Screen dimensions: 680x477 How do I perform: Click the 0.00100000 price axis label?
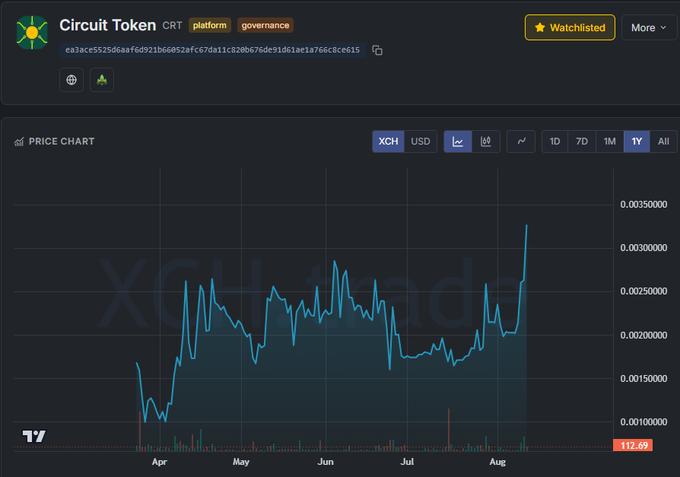tap(644, 422)
